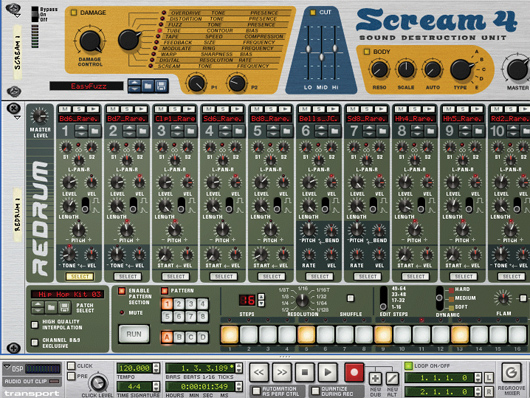Enable the metronome Click checkbox
The image size is (530, 398).
(71, 366)
